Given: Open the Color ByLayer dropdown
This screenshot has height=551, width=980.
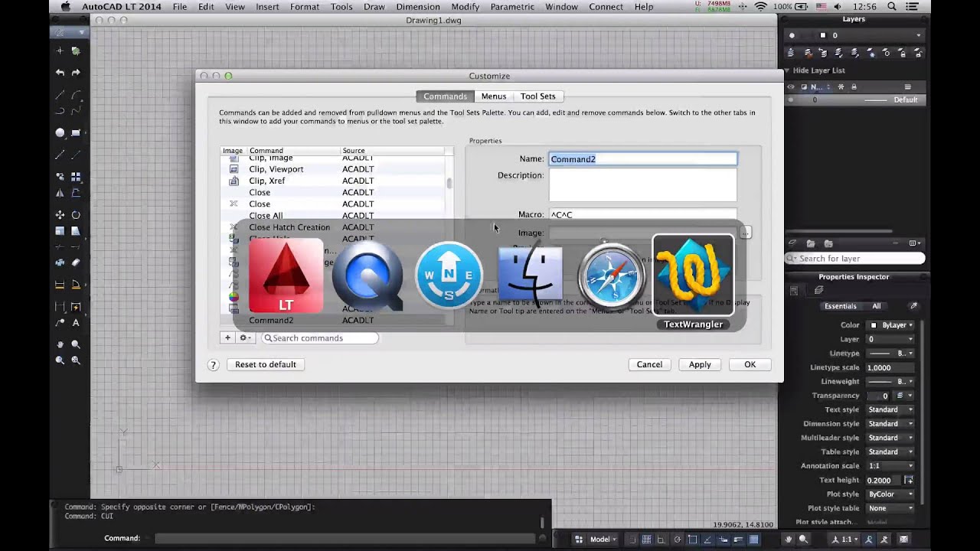Looking at the screenshot, I should point(890,325).
